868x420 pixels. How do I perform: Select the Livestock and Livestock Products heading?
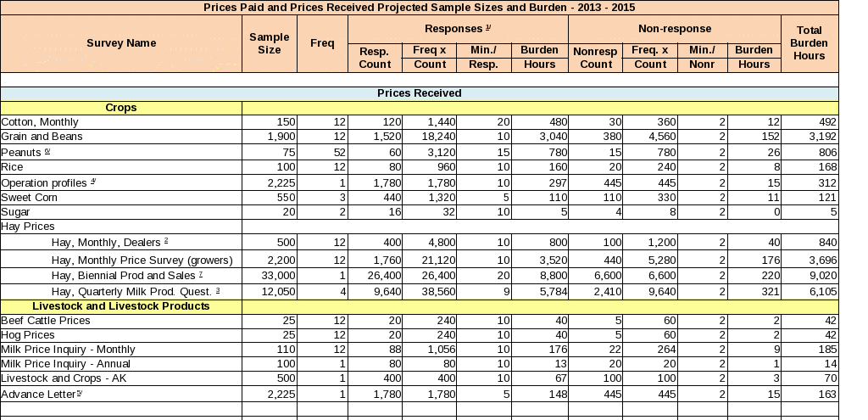(x=120, y=305)
